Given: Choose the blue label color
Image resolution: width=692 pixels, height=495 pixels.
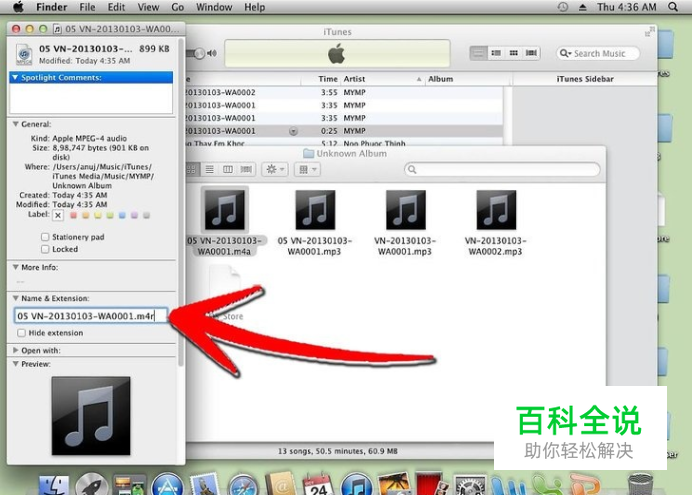Looking at the screenshot, I should pyautogui.click(x=122, y=215).
